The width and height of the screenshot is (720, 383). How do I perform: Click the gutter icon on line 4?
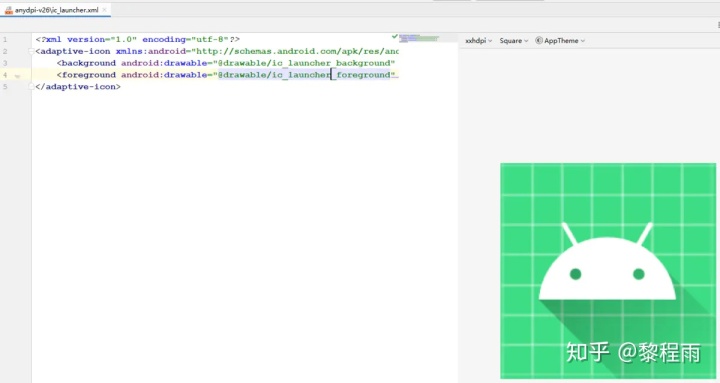tap(17, 76)
